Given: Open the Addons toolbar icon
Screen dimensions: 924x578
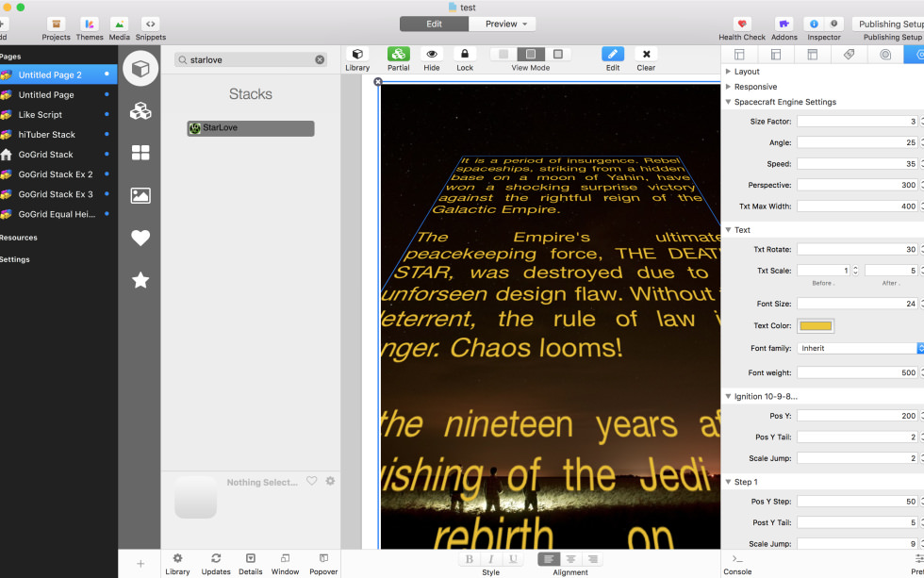Looking at the screenshot, I should click(784, 25).
